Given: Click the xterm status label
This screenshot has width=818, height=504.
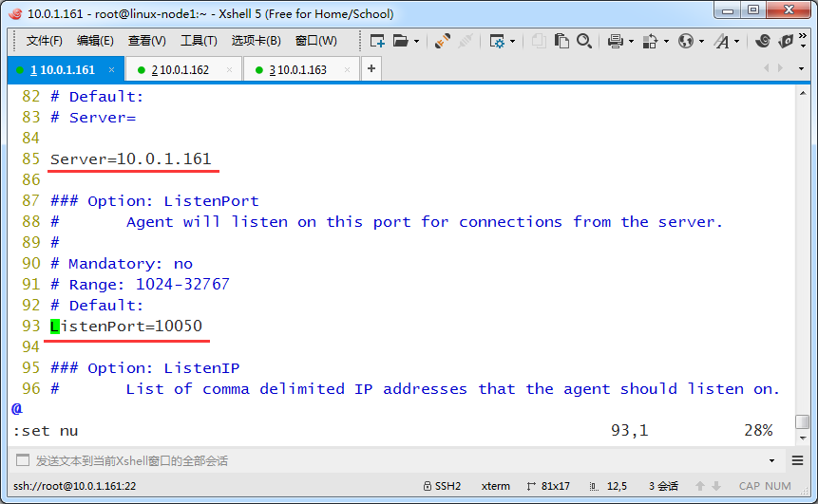Looking at the screenshot, I should point(496,486).
